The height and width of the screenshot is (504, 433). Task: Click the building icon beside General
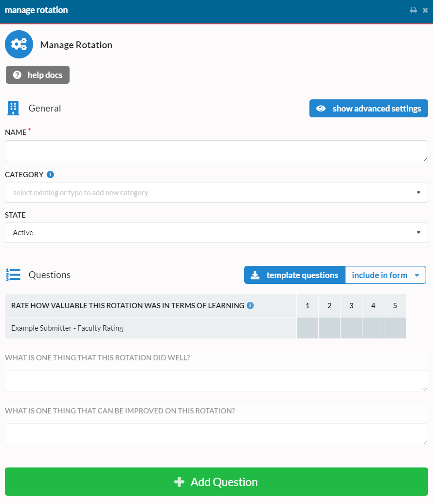13,108
